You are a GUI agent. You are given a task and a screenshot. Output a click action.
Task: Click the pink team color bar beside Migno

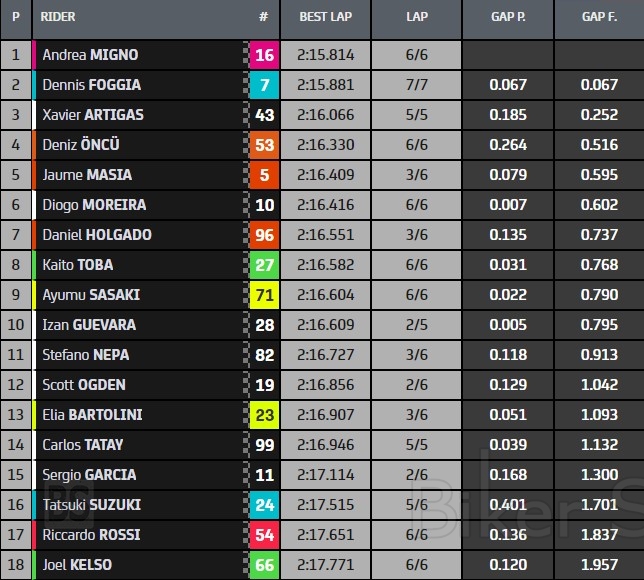click(x=35, y=55)
